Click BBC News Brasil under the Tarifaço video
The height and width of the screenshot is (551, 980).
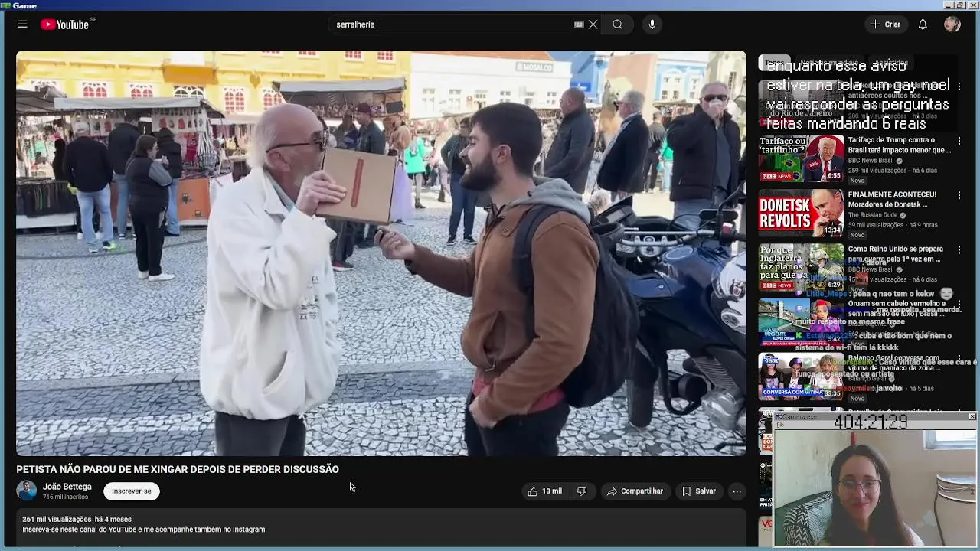[871, 161]
